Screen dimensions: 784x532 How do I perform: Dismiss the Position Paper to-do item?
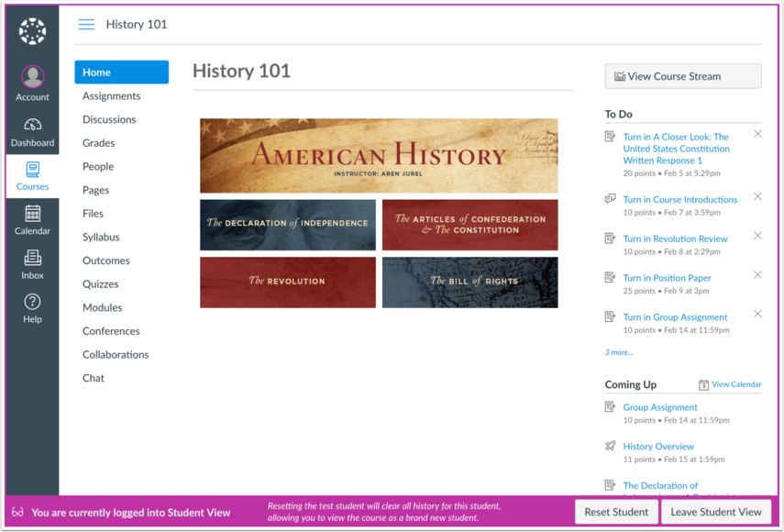tap(757, 274)
